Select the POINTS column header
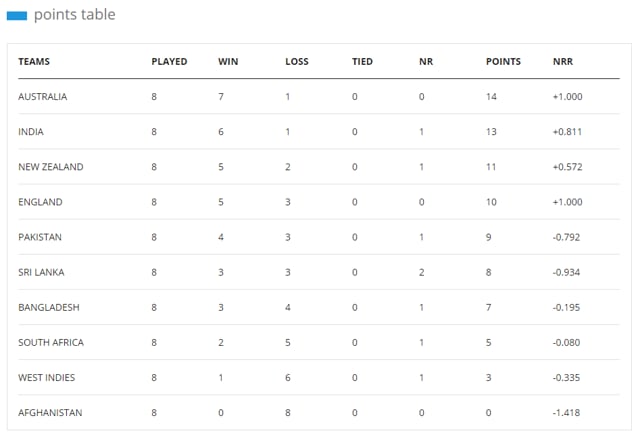Viewport: 640px width, 437px height. [503, 62]
